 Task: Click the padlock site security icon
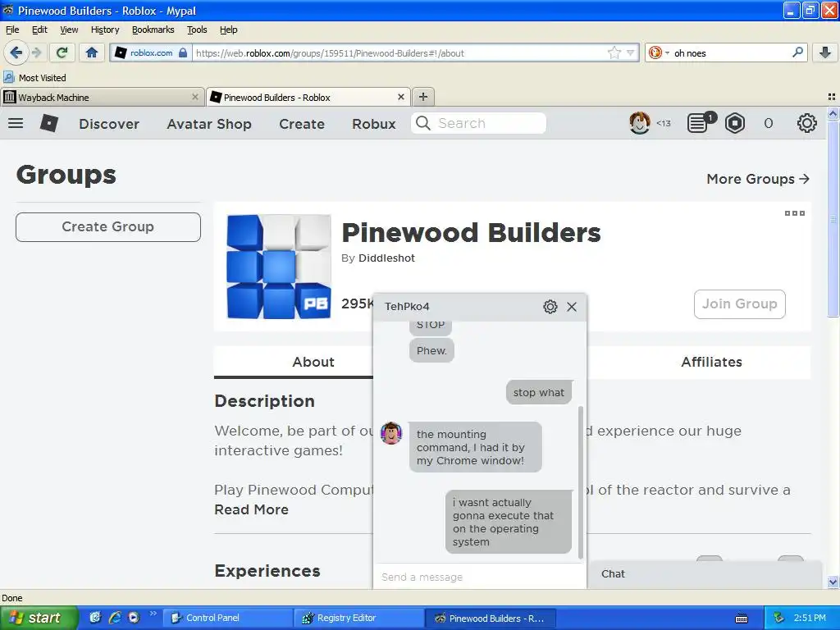(183, 52)
